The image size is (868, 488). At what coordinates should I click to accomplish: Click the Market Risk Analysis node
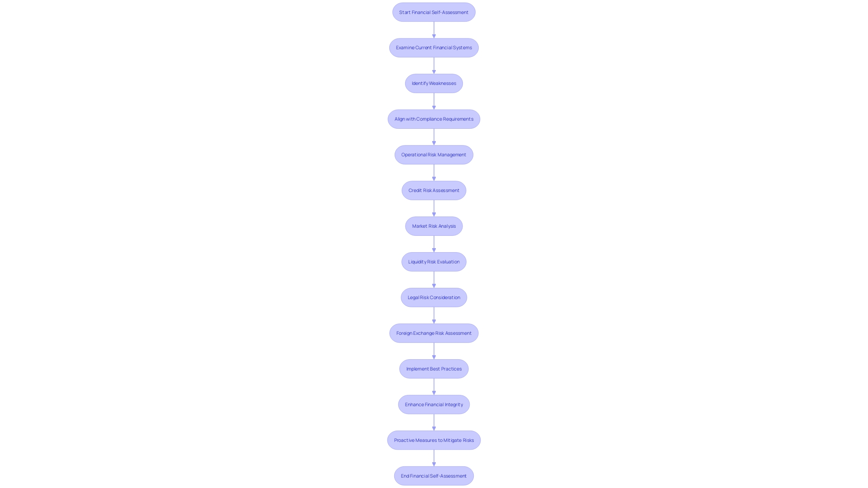point(434,226)
